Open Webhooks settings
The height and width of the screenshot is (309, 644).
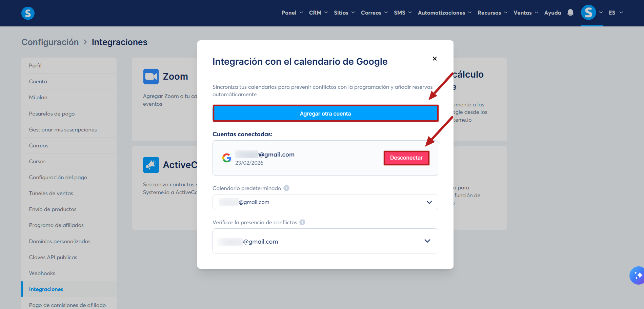pyautogui.click(x=69, y=273)
